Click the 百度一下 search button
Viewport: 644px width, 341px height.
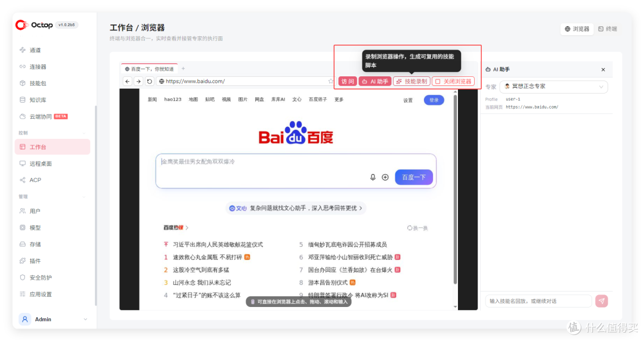(x=414, y=177)
